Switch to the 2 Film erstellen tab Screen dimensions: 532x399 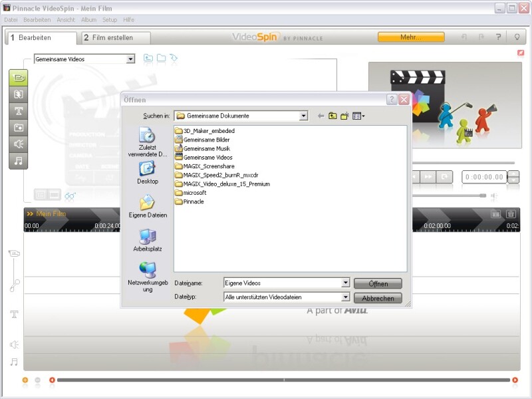(x=116, y=38)
